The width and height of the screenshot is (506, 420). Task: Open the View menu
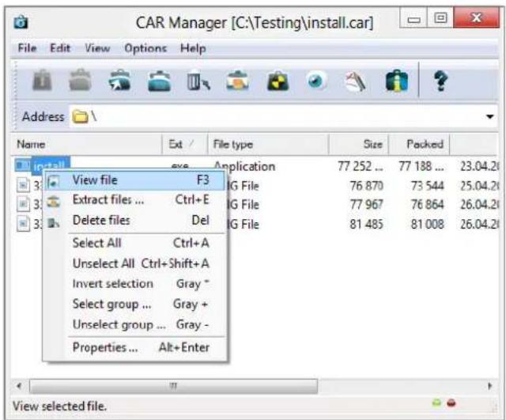click(97, 48)
